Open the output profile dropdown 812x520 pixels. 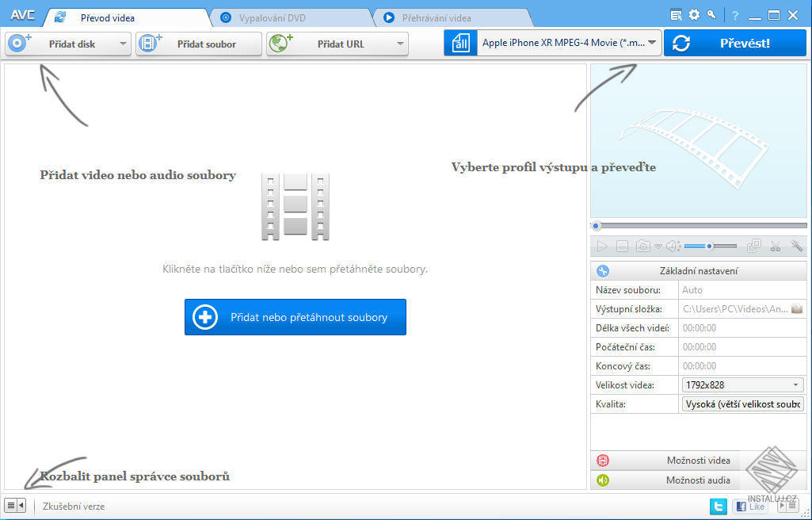[x=569, y=43]
